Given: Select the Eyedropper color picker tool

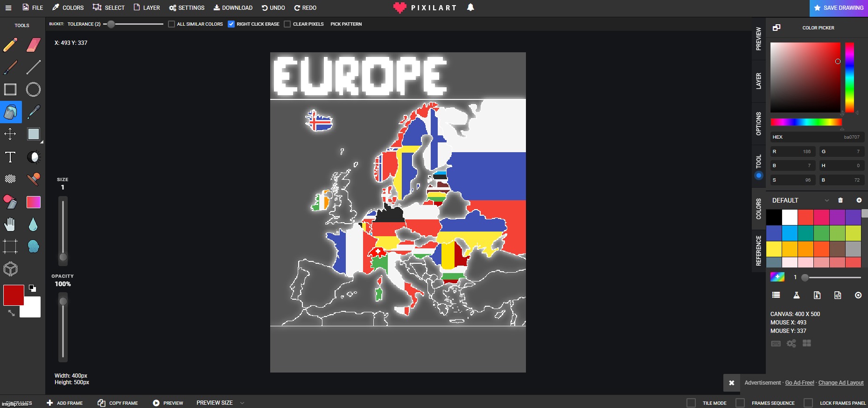Looking at the screenshot, I should click(34, 112).
